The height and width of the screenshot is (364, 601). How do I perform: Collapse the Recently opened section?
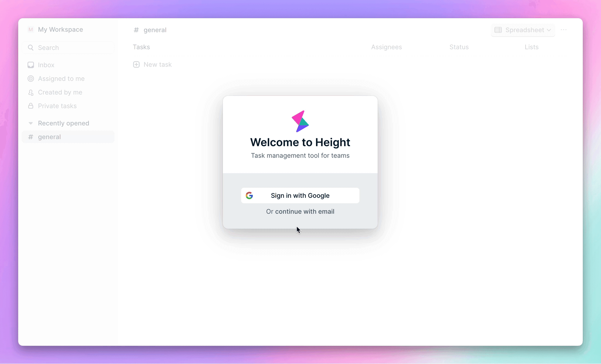click(x=30, y=123)
